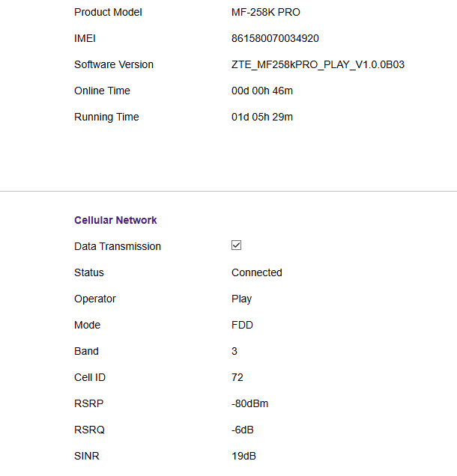
Task: Toggle the Data Transmission checkbox
Action: [x=236, y=245]
